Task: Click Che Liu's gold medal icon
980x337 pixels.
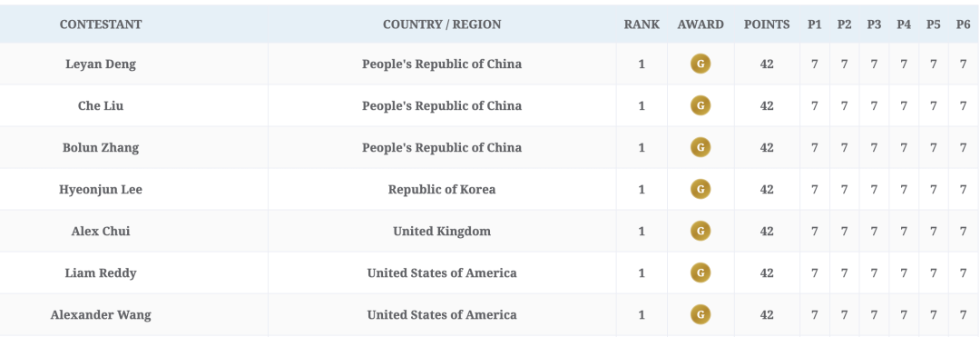Action: tap(700, 105)
